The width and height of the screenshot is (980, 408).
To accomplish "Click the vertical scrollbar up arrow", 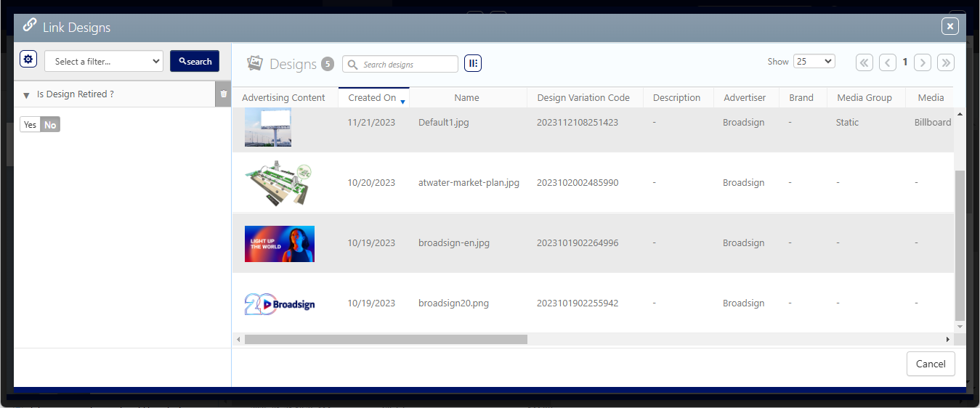I will tap(960, 115).
